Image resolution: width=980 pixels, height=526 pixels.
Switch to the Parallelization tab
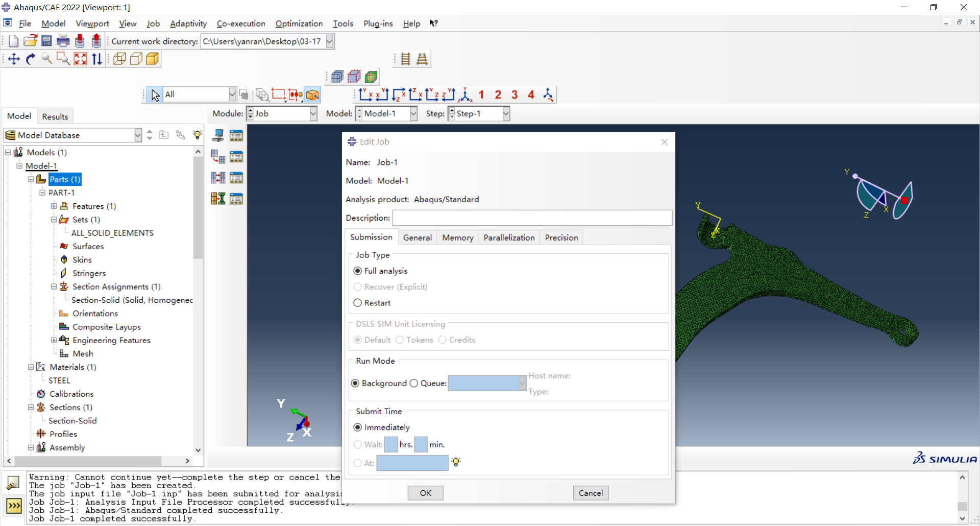pos(509,237)
